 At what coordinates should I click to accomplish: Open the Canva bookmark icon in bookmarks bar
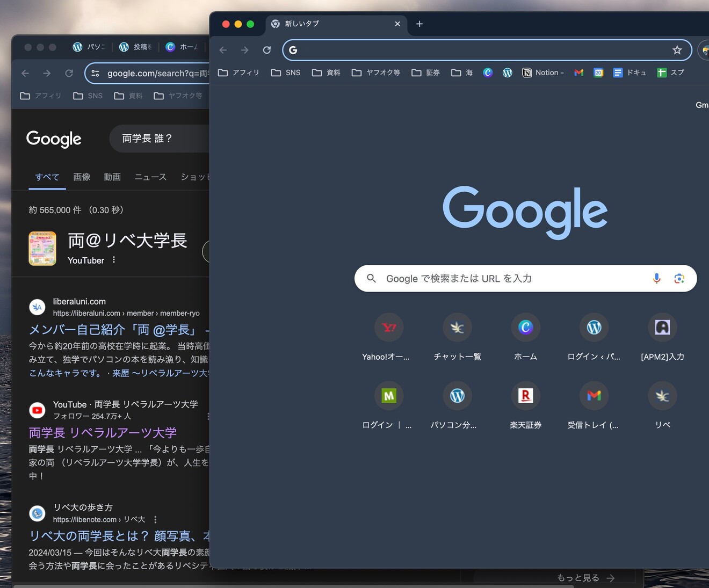coord(488,72)
